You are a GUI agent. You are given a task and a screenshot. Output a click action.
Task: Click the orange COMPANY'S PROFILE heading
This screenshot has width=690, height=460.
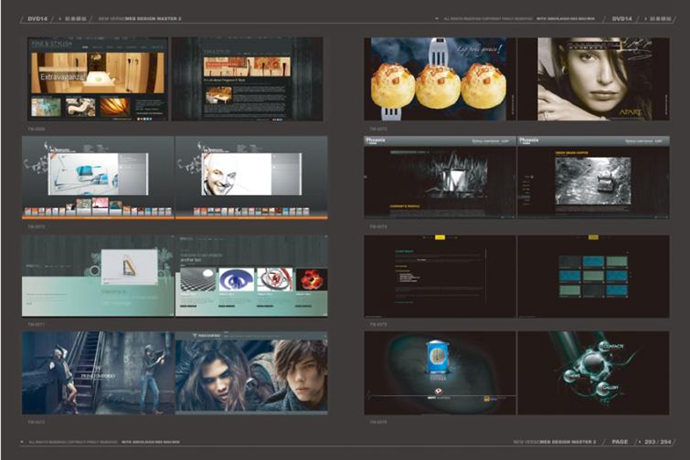click(x=404, y=206)
